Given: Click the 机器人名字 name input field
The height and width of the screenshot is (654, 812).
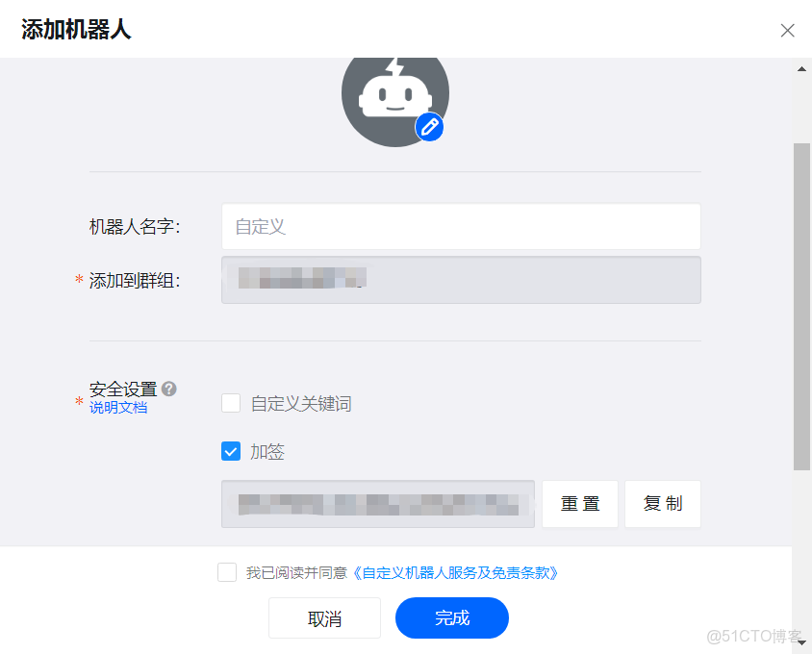Looking at the screenshot, I should 460,226.
